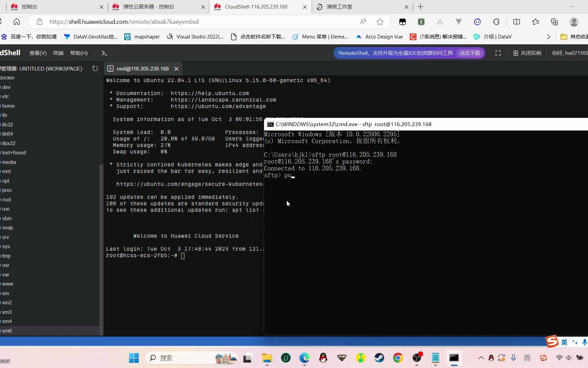Open Google Chrome from taskbar

point(398,358)
